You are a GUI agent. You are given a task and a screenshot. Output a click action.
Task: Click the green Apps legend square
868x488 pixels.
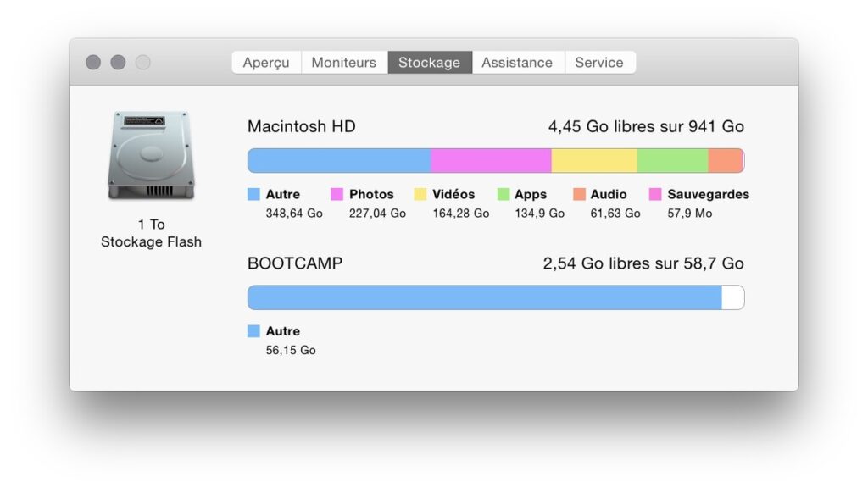click(x=504, y=194)
